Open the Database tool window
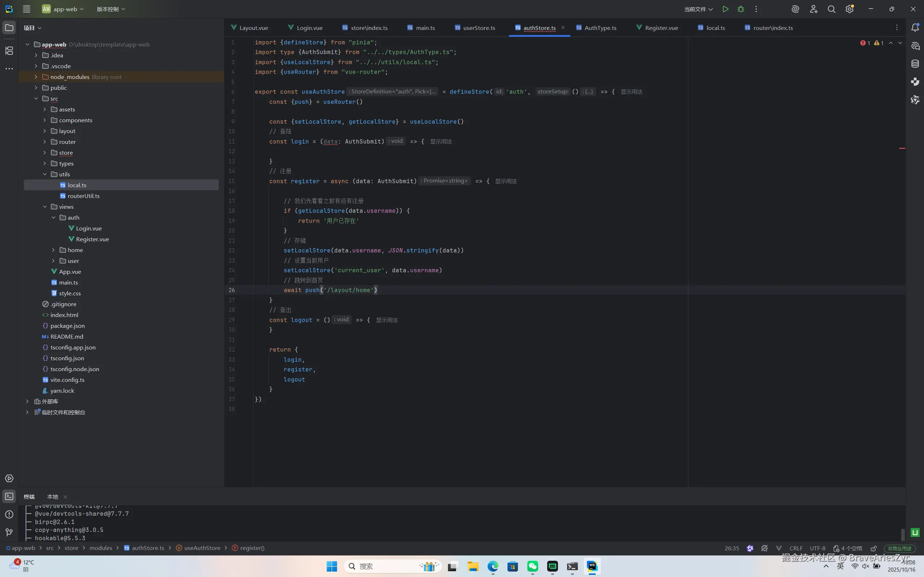924x577 pixels. 915,64
